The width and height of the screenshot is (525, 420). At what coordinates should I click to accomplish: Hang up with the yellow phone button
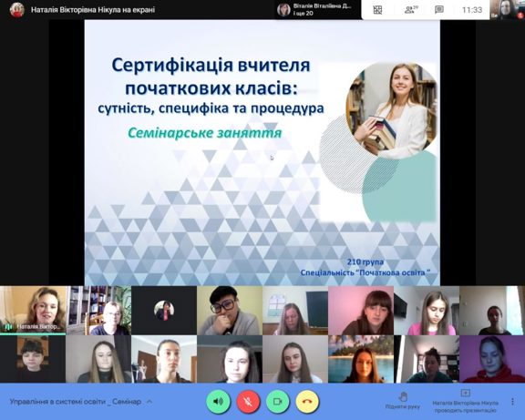click(x=307, y=401)
